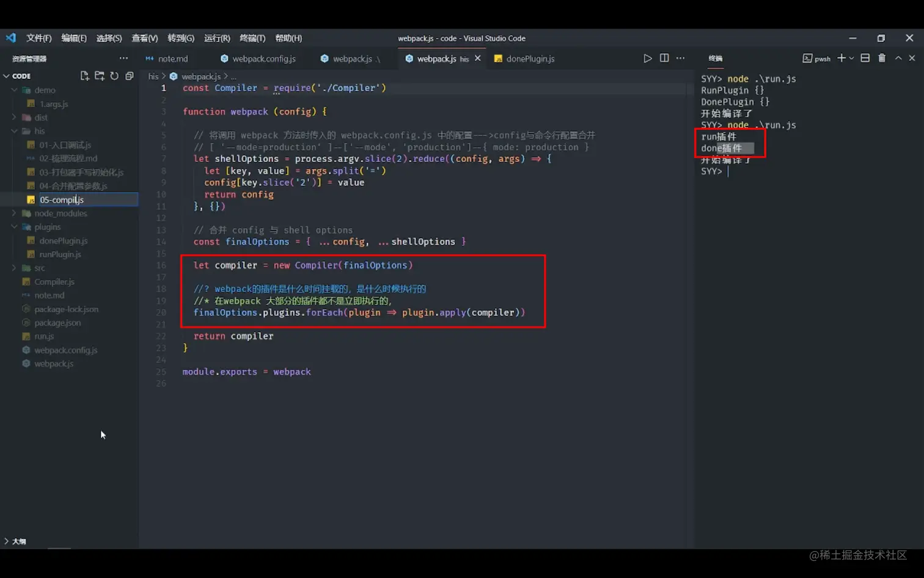Collapse all folders in explorer
The image size is (924, 578).
click(129, 76)
